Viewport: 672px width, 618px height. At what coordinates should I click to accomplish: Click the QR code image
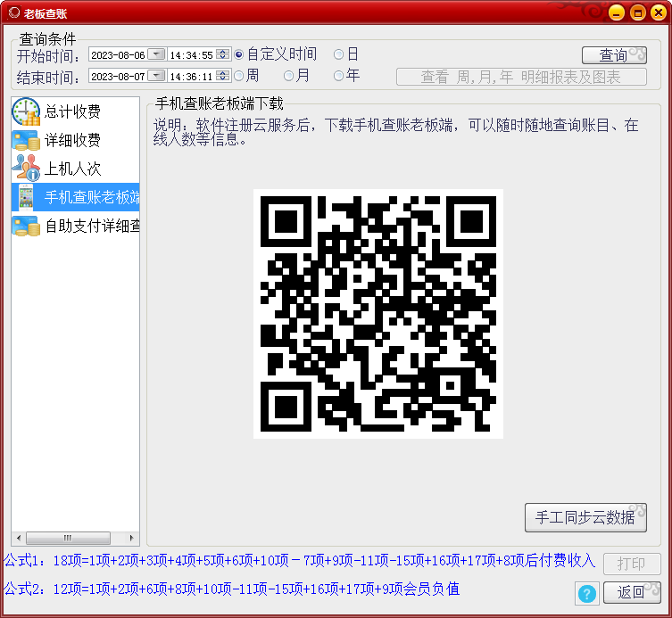(x=378, y=314)
